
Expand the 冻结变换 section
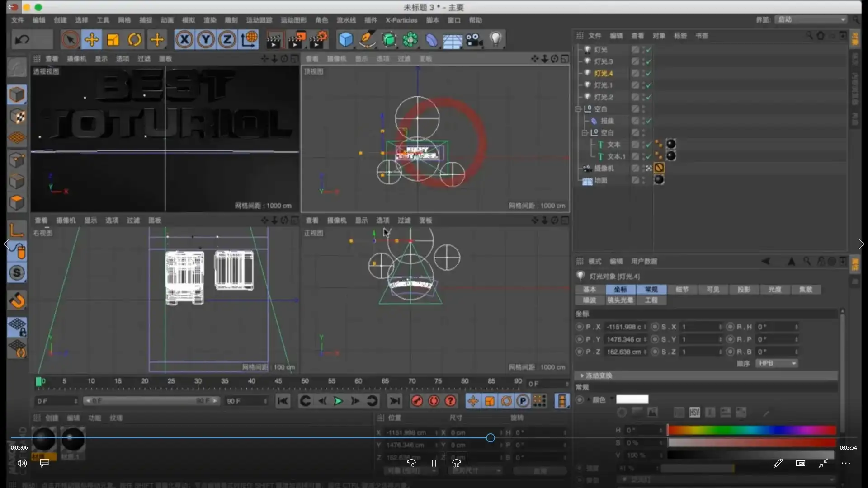pyautogui.click(x=582, y=375)
